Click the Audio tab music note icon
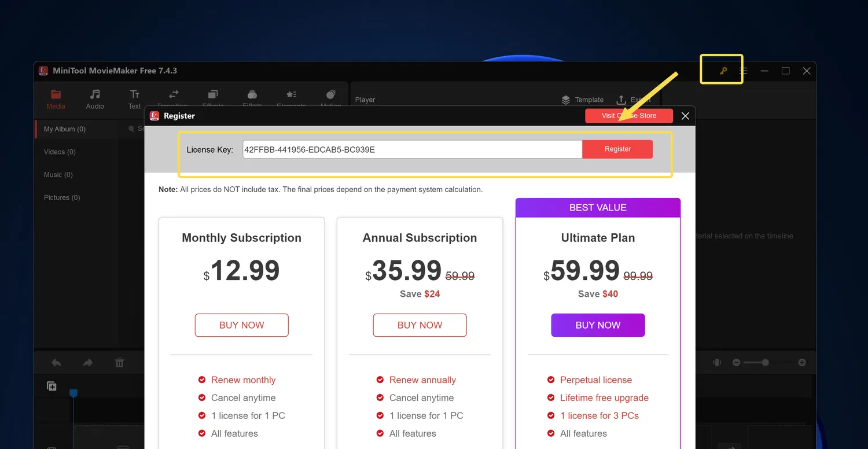Viewport: 868px width, 449px height. point(95,94)
